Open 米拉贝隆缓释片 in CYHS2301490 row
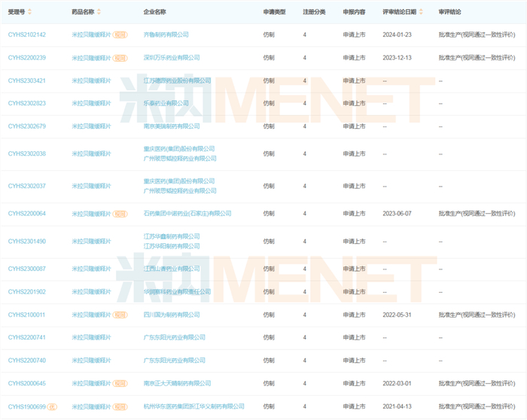Image resolution: width=527 pixels, height=420 pixels. pos(91,242)
